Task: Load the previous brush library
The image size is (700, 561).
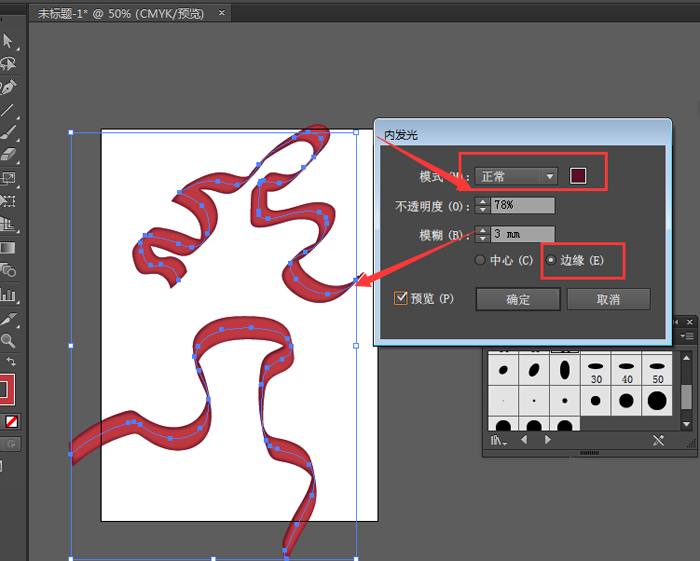Action: point(525,440)
